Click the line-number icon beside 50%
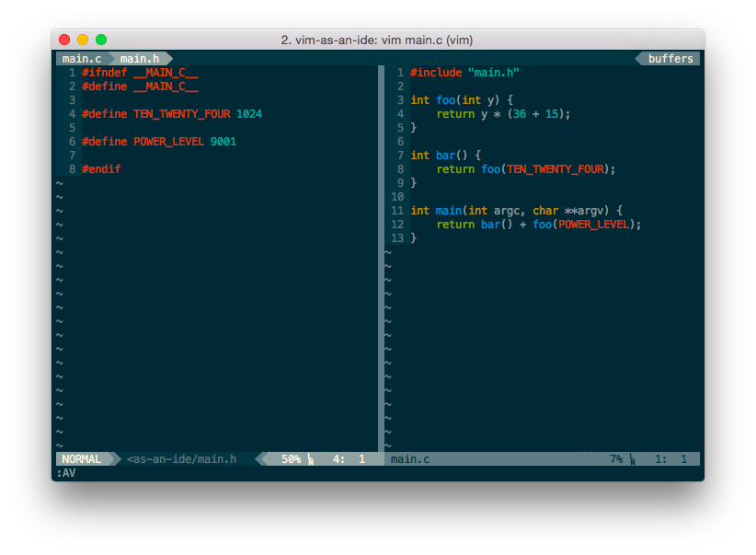 coord(311,459)
